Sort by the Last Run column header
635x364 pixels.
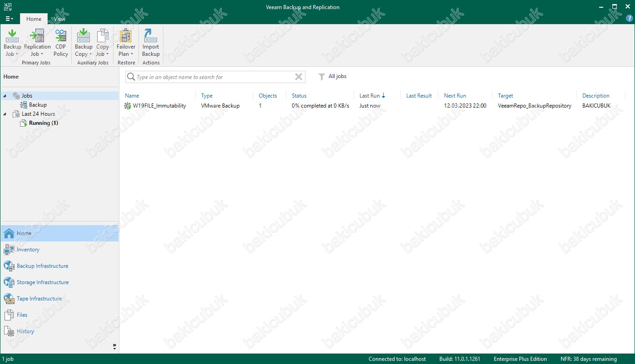(372, 96)
